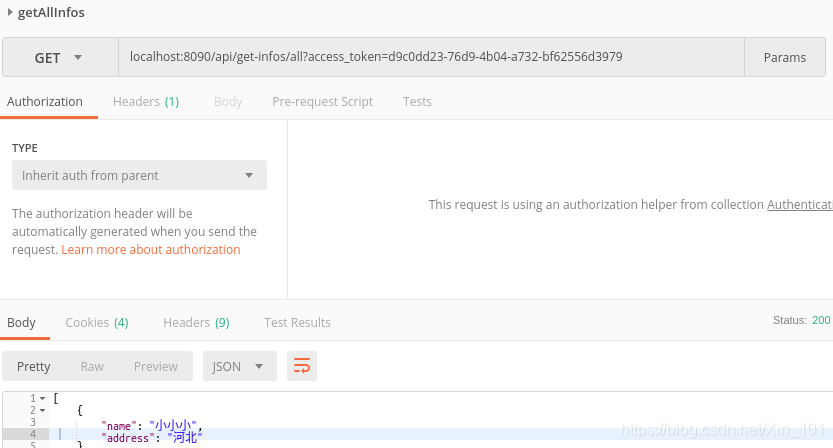The width and height of the screenshot is (833, 448).
Task: Follow Learn more about authorization link
Action: 151,249
